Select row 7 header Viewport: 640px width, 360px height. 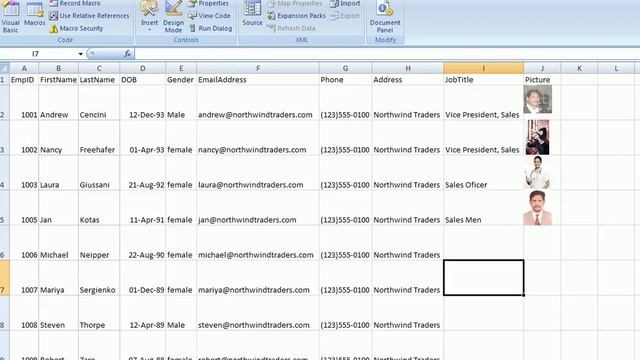click(x=4, y=278)
